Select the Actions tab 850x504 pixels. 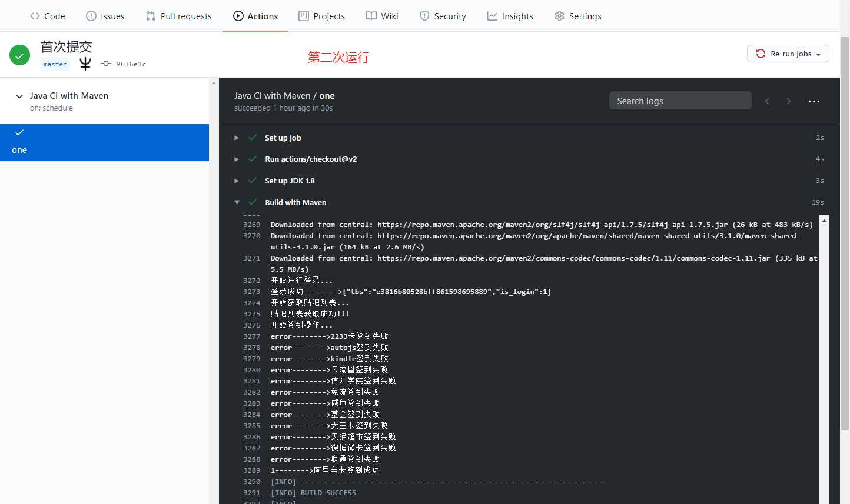point(255,16)
